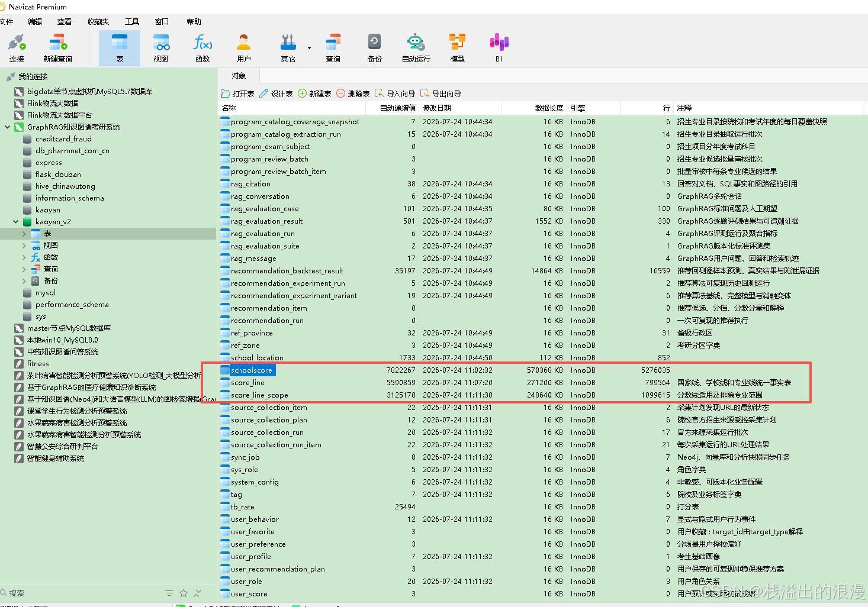Select the fitness connection icon
868x607 pixels.
pos(18,364)
